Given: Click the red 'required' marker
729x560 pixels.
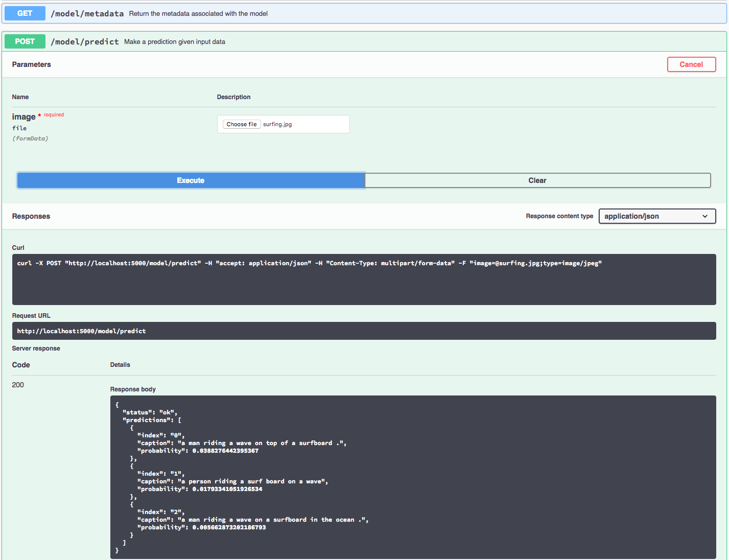Looking at the screenshot, I should point(54,115).
